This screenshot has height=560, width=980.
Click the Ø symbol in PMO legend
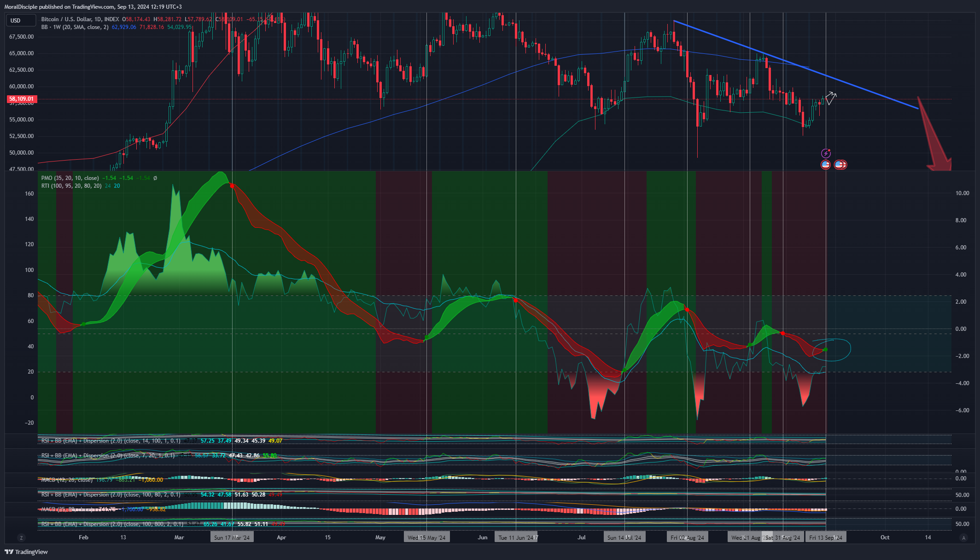pyautogui.click(x=155, y=178)
